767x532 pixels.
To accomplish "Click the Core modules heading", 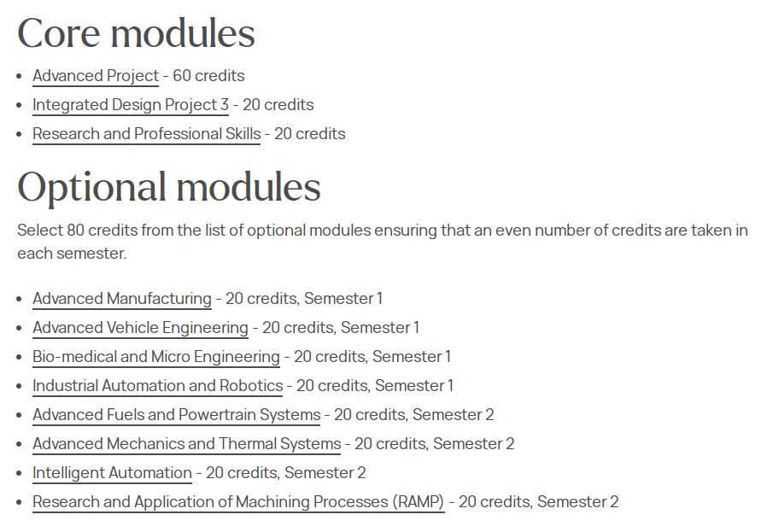I will pos(136,33).
